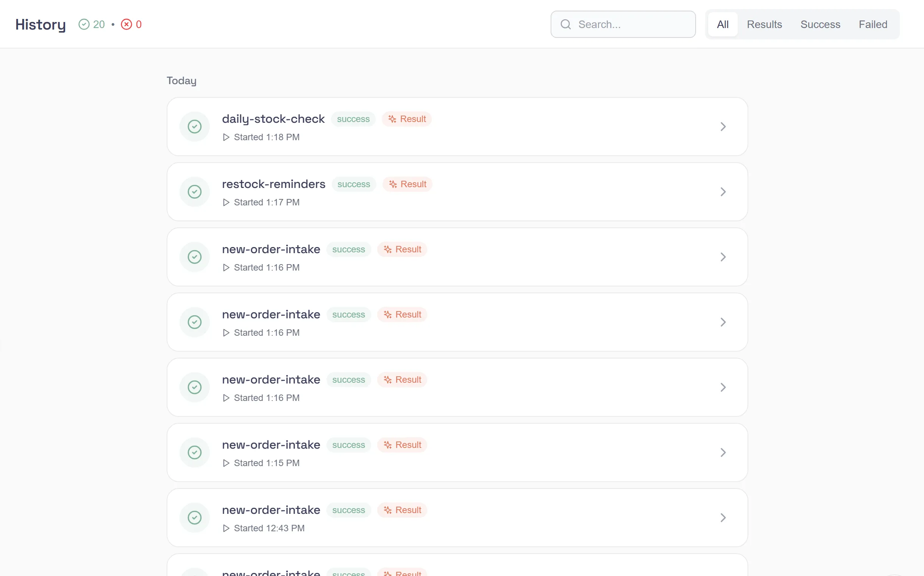
Task: Click status check icon of new-order-intake 12:43 PM run
Action: point(195,517)
